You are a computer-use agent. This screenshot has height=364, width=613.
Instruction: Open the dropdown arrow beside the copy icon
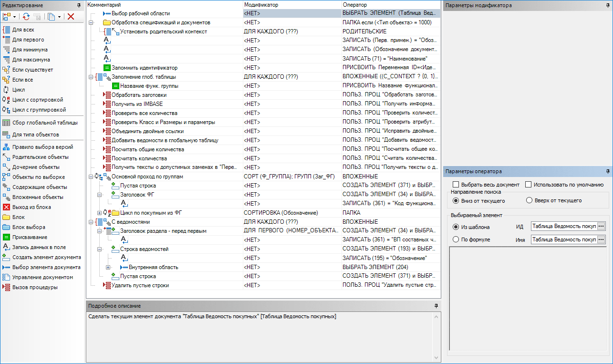click(x=59, y=17)
